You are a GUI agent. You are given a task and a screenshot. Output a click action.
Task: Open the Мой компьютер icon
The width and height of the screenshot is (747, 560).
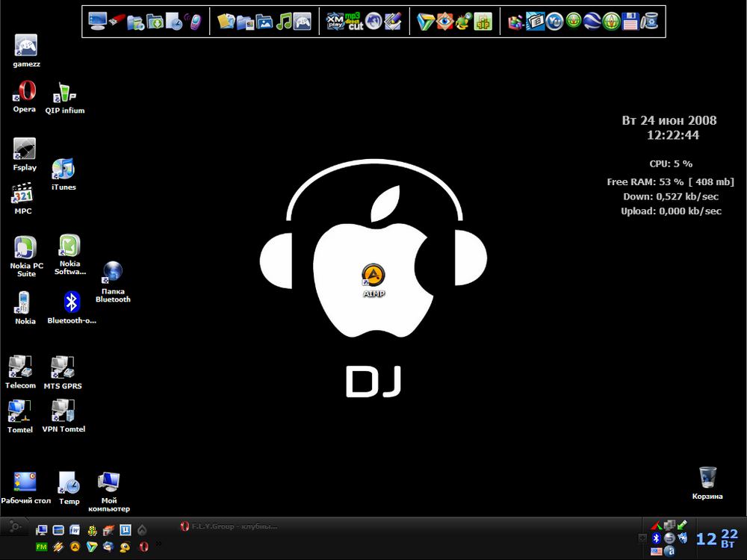click(x=108, y=492)
